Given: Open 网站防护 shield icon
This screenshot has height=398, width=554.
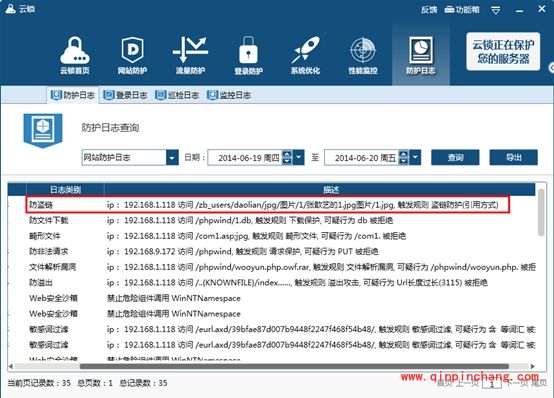Looking at the screenshot, I should pyautogui.click(x=132, y=55).
